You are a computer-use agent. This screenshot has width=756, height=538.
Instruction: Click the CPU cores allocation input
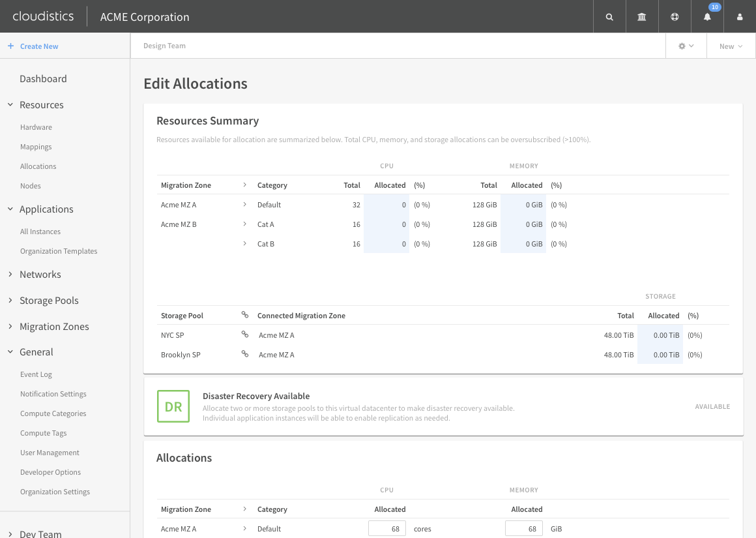(x=386, y=528)
